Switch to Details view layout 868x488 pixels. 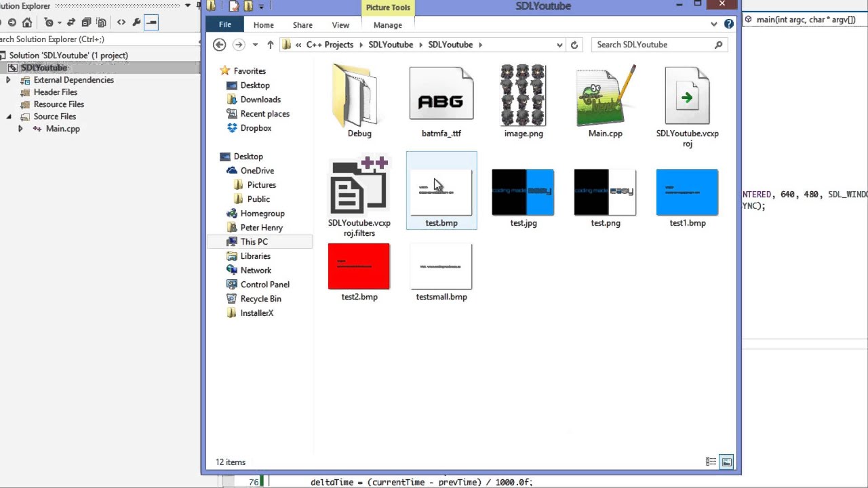coord(711,462)
